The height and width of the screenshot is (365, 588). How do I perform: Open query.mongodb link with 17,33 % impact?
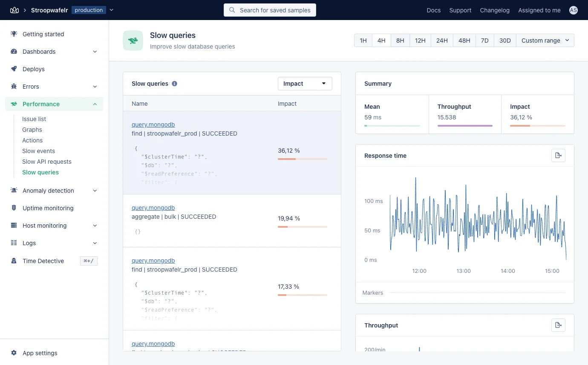(x=153, y=261)
